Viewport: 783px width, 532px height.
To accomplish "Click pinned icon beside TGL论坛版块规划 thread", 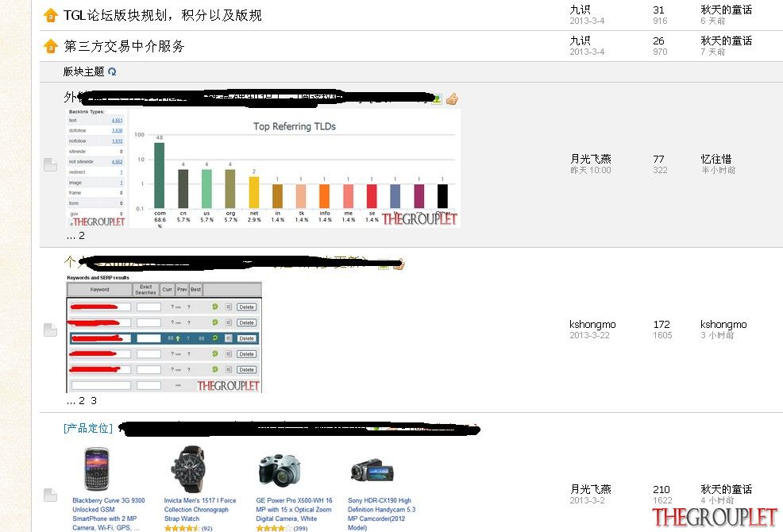I will click(x=51, y=16).
